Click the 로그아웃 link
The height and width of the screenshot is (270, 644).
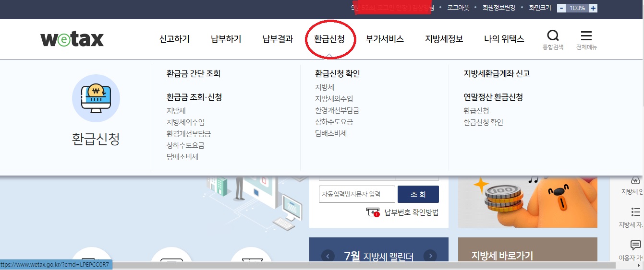pos(458,8)
